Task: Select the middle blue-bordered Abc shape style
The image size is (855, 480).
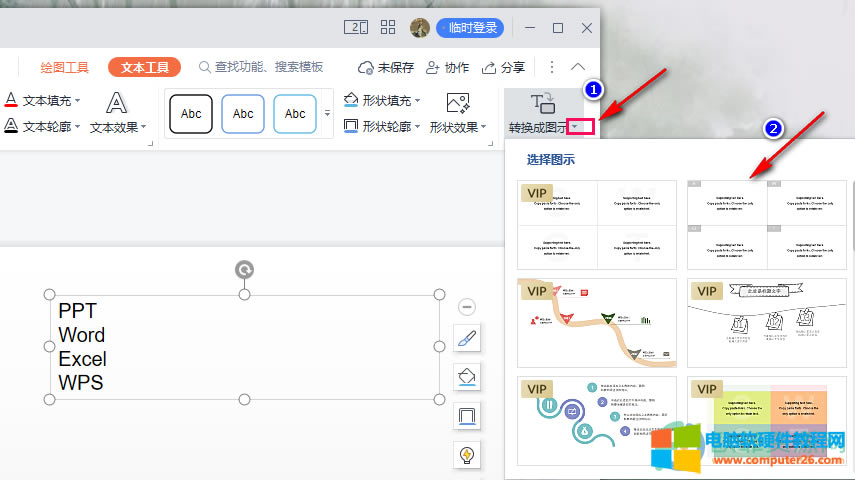Action: [243, 113]
